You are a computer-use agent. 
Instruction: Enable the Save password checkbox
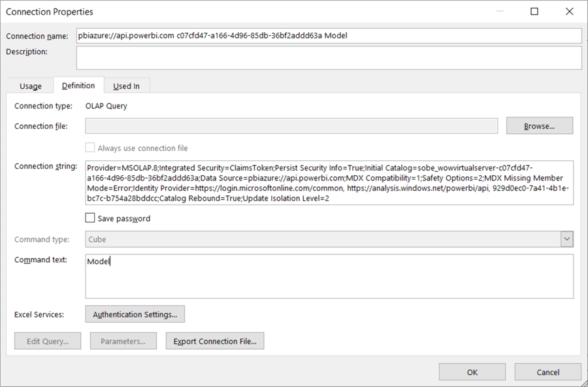[x=90, y=218]
